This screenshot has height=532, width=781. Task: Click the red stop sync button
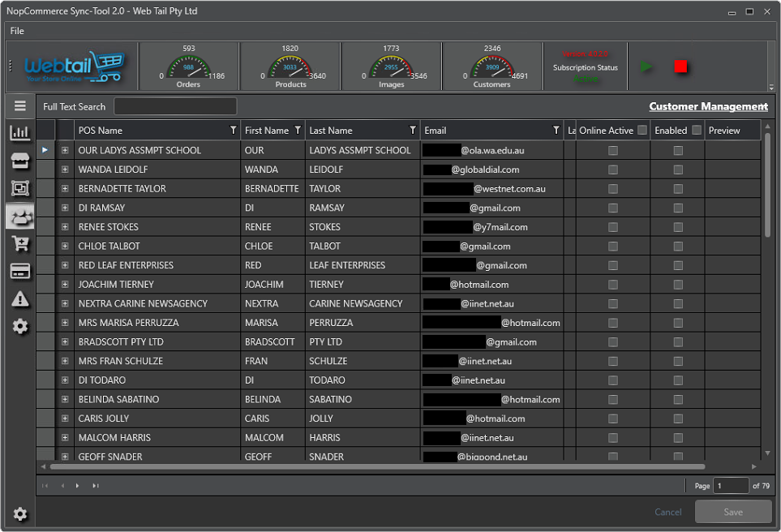point(681,66)
